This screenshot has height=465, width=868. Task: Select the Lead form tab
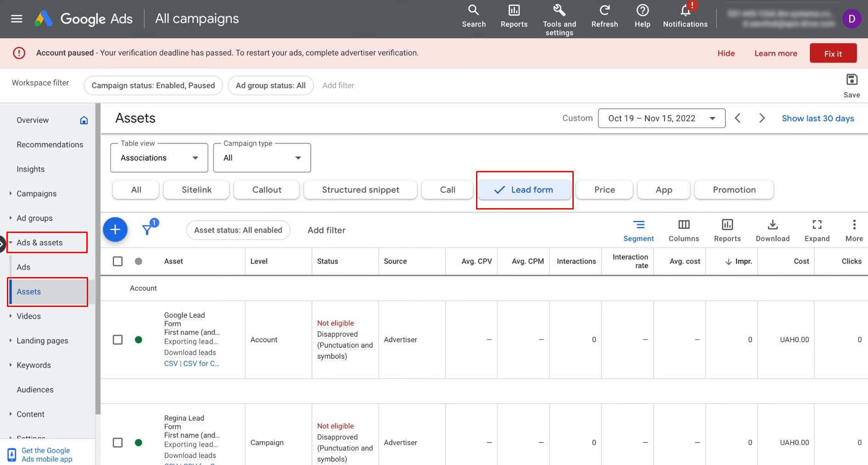coord(524,190)
